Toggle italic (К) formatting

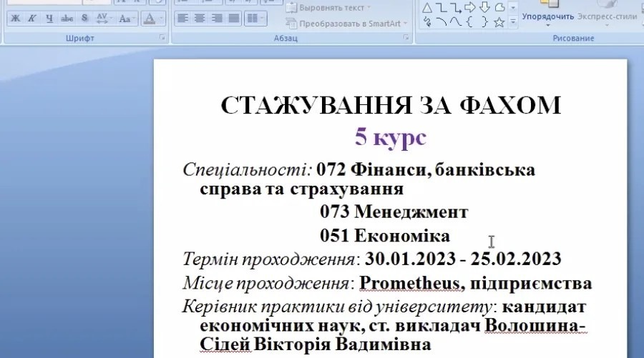click(32, 19)
